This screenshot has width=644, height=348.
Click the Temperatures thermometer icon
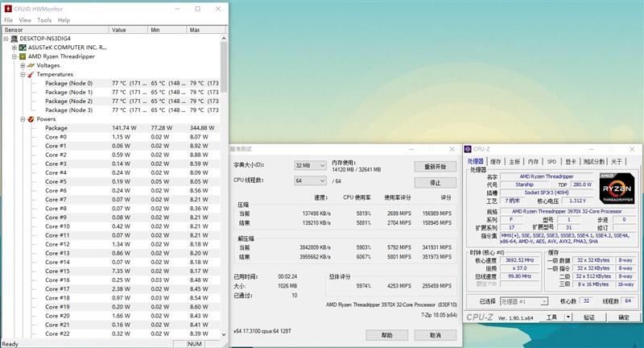point(31,74)
